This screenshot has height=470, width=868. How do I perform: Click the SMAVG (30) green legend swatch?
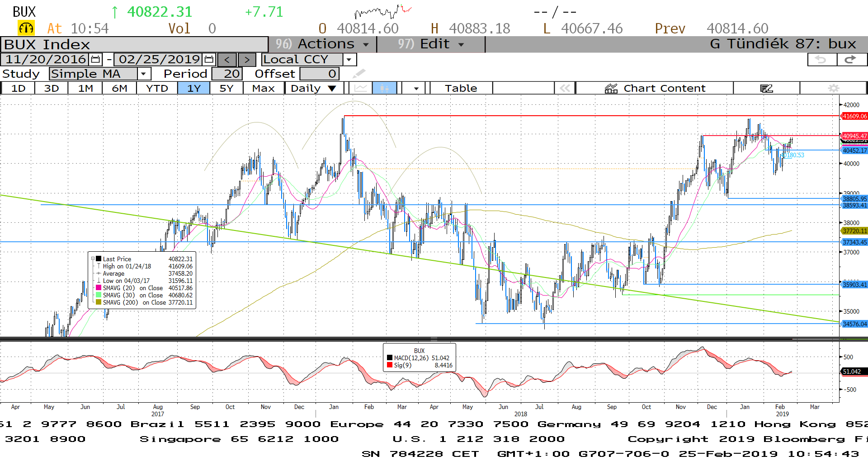pyautogui.click(x=99, y=295)
